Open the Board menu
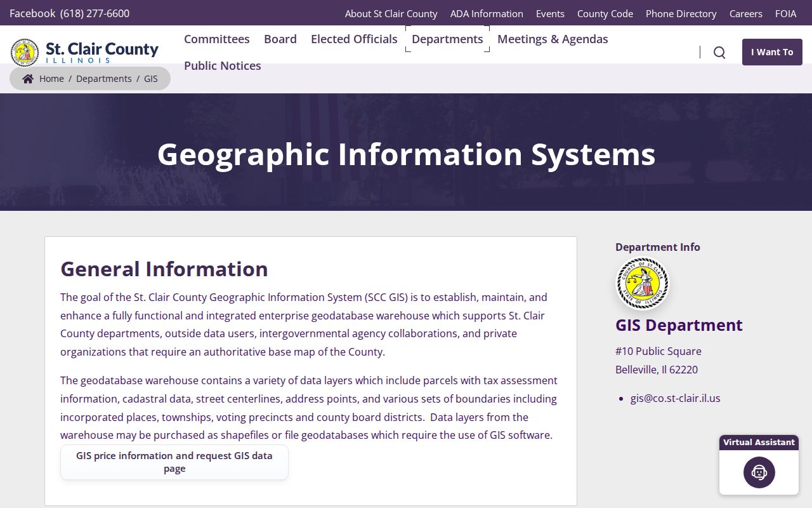This screenshot has width=812, height=508. pos(280,39)
